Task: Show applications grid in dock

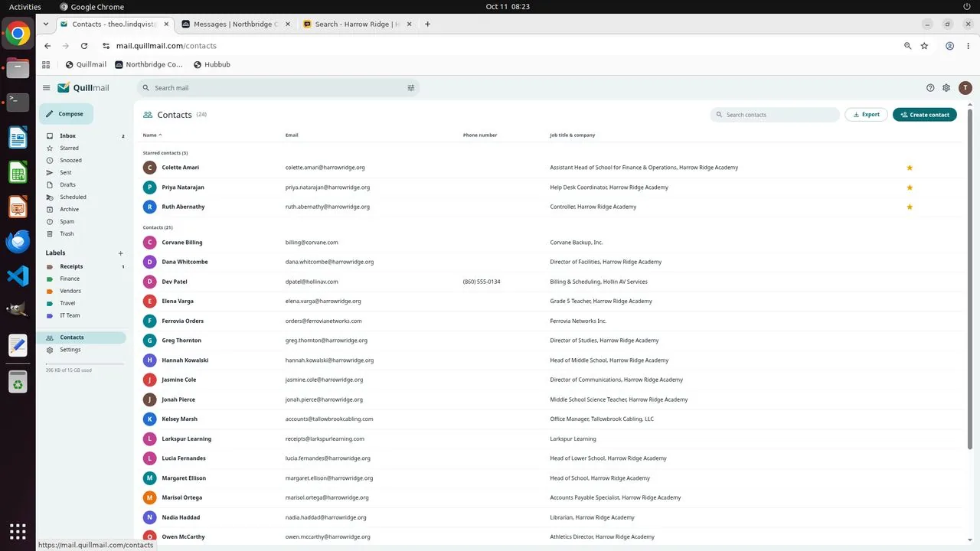Action: 18,531
